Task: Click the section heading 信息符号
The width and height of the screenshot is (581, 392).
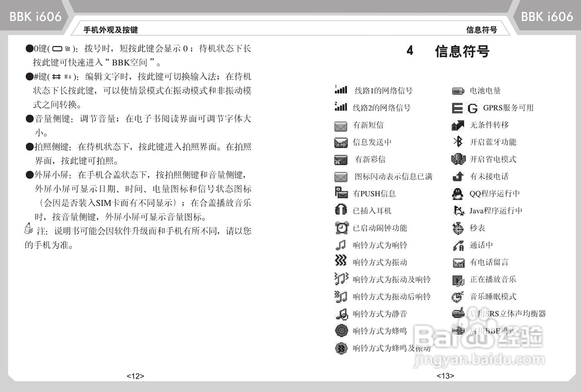Action: pos(462,51)
